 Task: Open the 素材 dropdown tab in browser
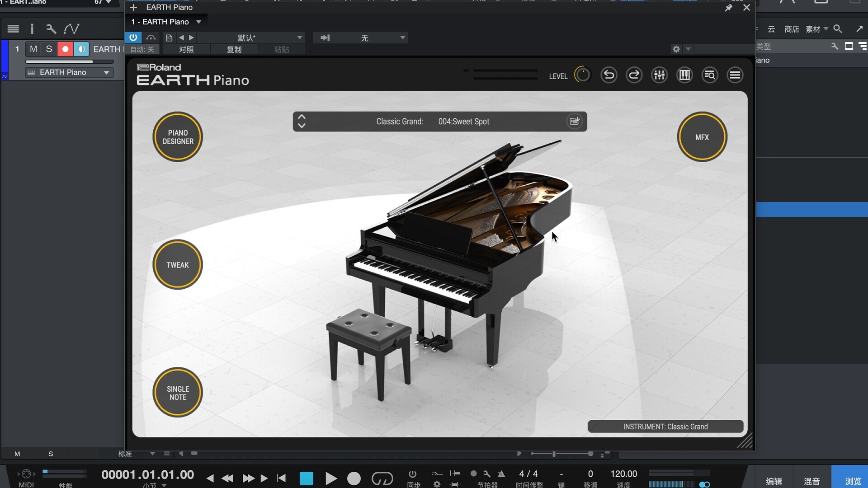pyautogui.click(x=817, y=29)
